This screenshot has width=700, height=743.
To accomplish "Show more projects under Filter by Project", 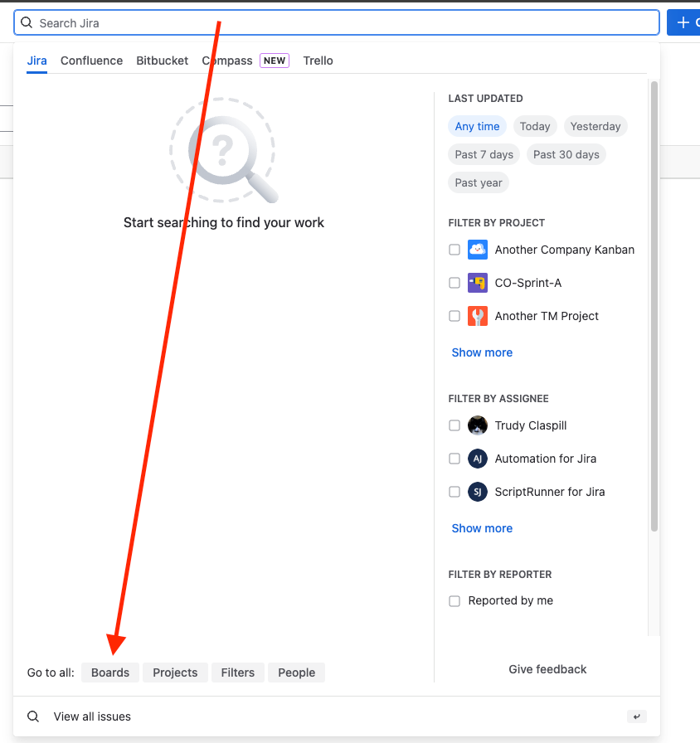I will pos(482,352).
